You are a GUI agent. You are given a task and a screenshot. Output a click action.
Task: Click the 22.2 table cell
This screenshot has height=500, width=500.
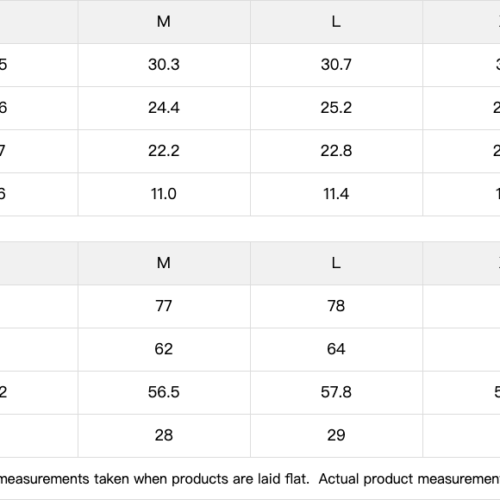pyautogui.click(x=164, y=151)
